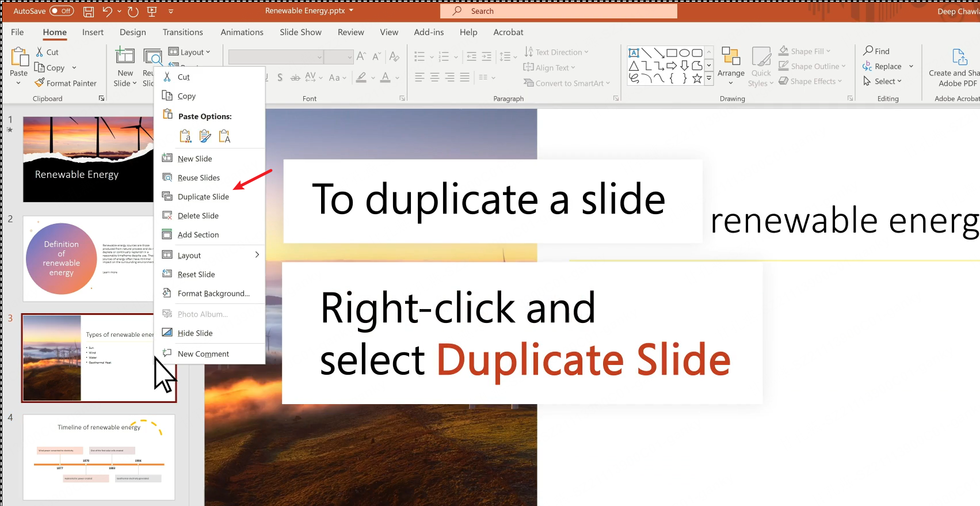Justify the text
The height and width of the screenshot is (506, 980).
click(464, 77)
